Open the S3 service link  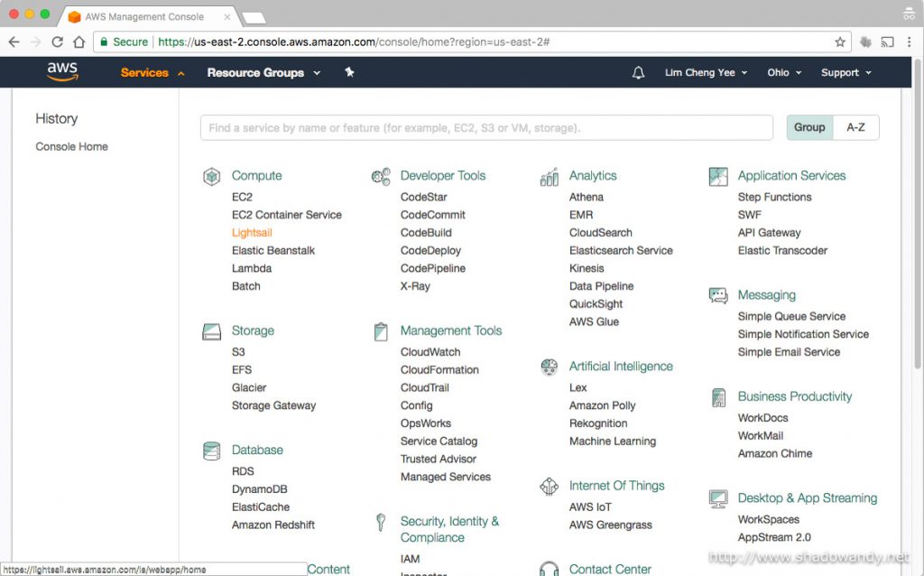point(238,352)
